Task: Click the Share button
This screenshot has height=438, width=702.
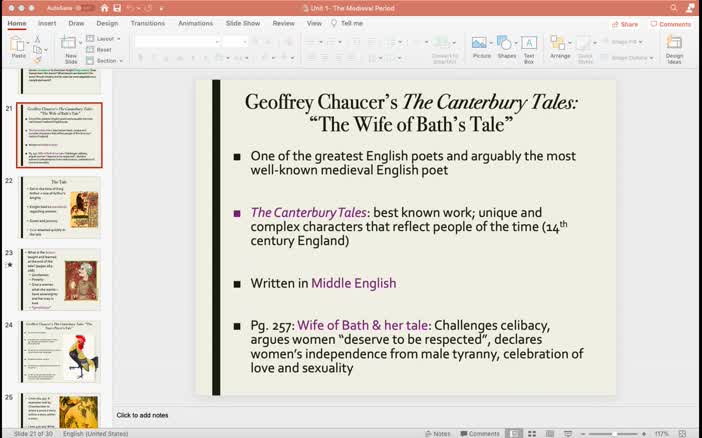Action: (625, 24)
